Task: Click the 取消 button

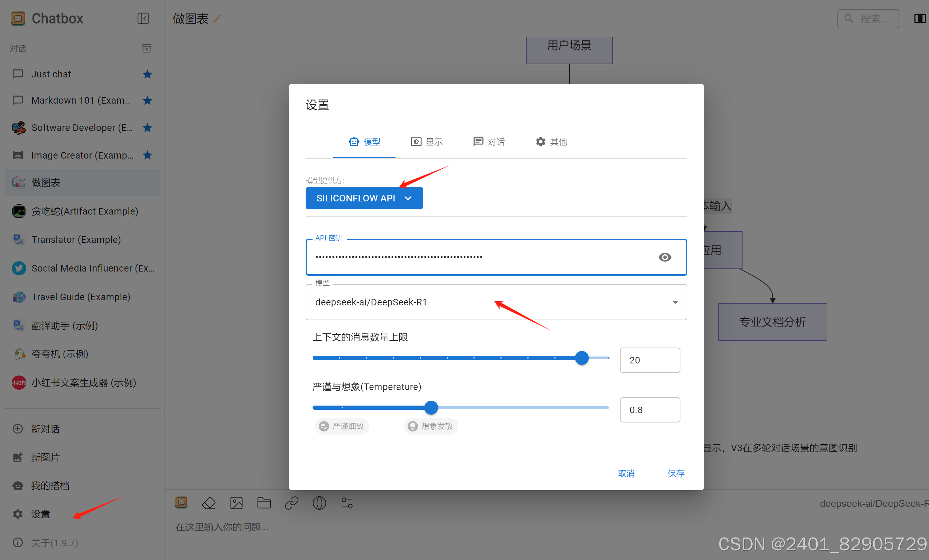Action: pyautogui.click(x=626, y=474)
